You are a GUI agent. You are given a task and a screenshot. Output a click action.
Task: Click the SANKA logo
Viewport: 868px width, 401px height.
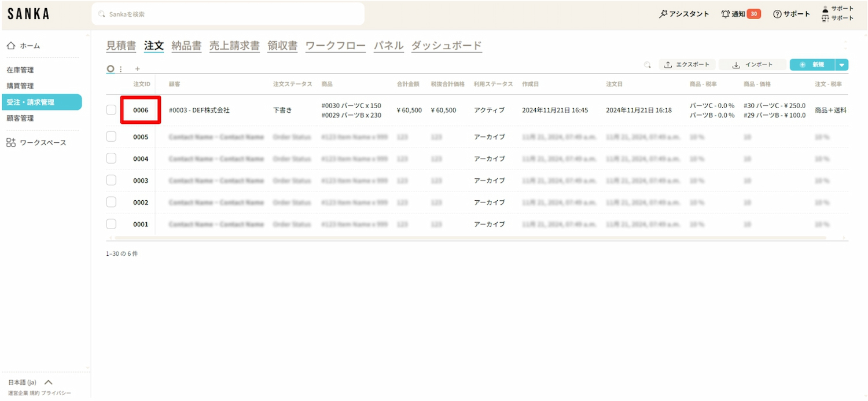[28, 14]
